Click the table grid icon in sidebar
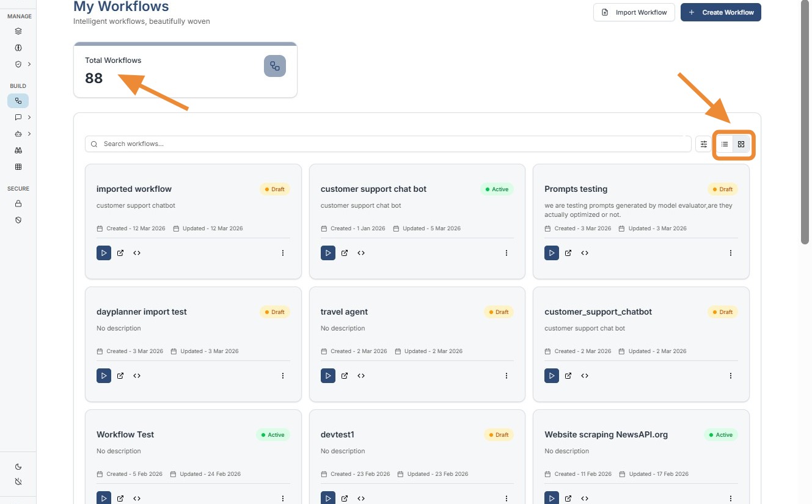Screen dimensions: 812x504 tap(18, 167)
